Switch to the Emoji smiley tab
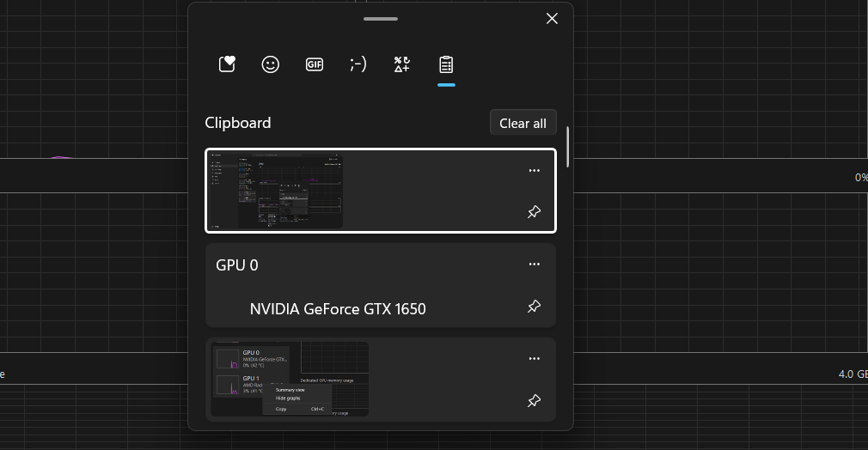The image size is (868, 450). click(271, 64)
